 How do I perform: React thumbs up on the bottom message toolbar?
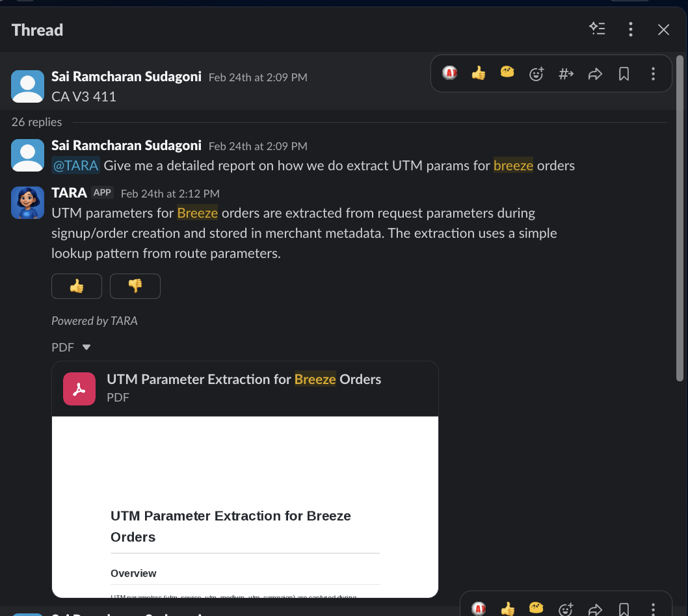pyautogui.click(x=507, y=608)
